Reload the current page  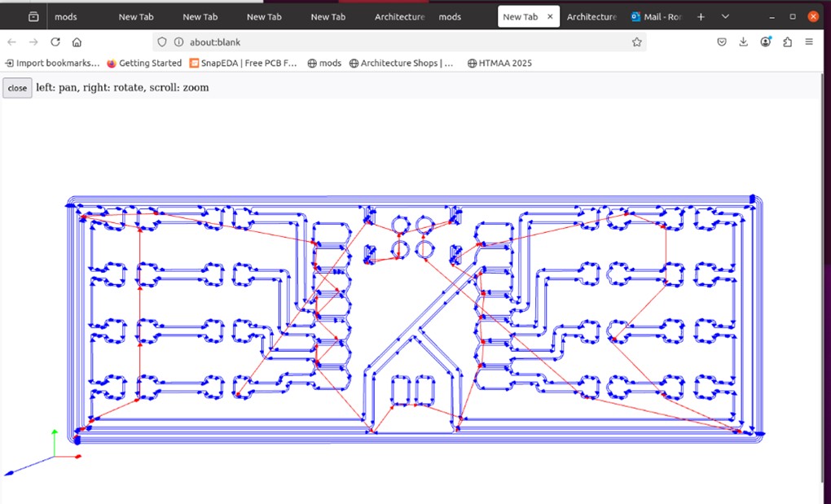pos(55,42)
